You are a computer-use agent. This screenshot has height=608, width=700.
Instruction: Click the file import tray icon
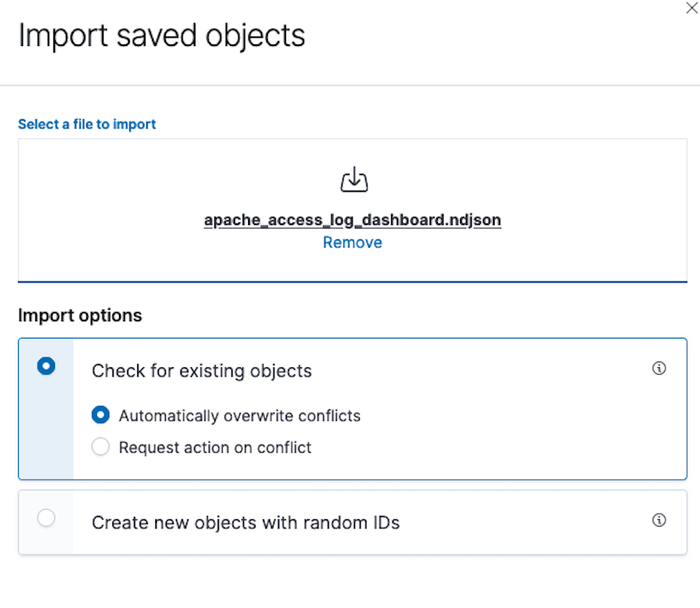click(353, 180)
